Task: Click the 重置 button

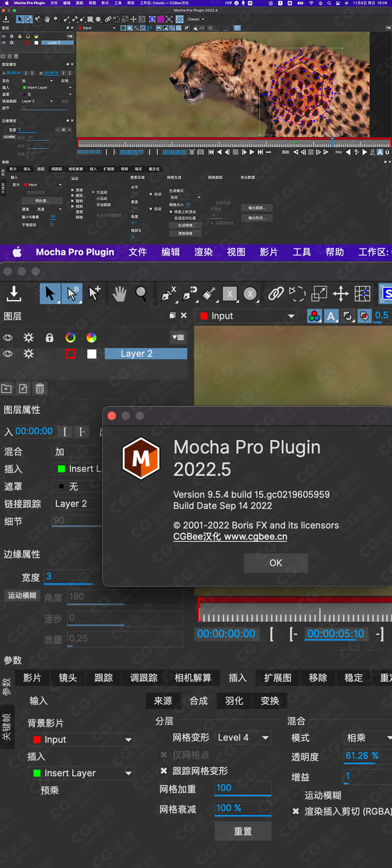Action: (243, 831)
